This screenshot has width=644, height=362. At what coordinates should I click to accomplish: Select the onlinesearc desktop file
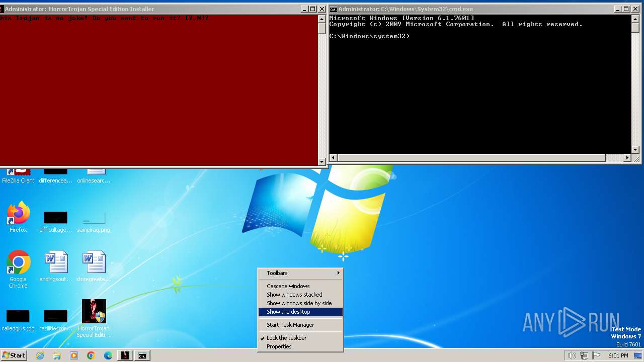coord(94,175)
